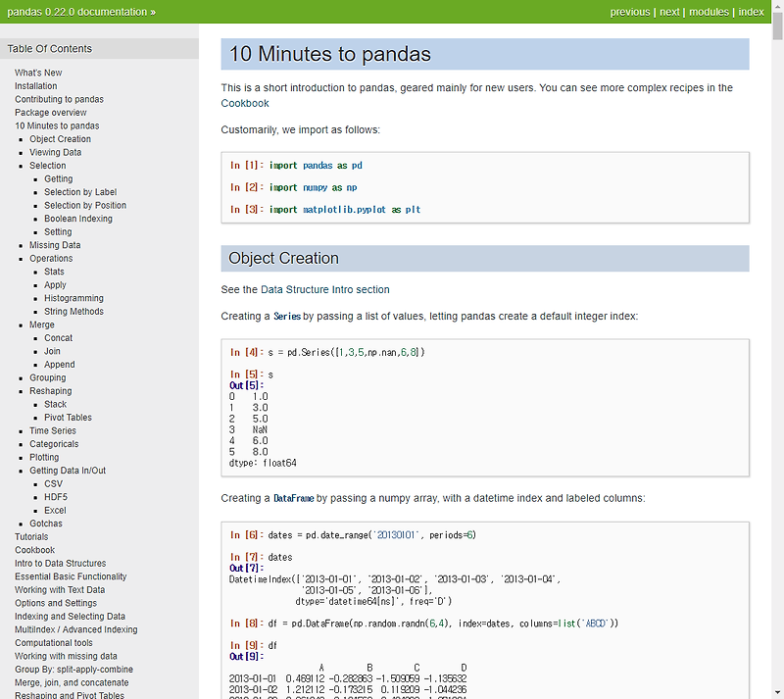
Task: Click the Series code reference link
Action: 287,317
